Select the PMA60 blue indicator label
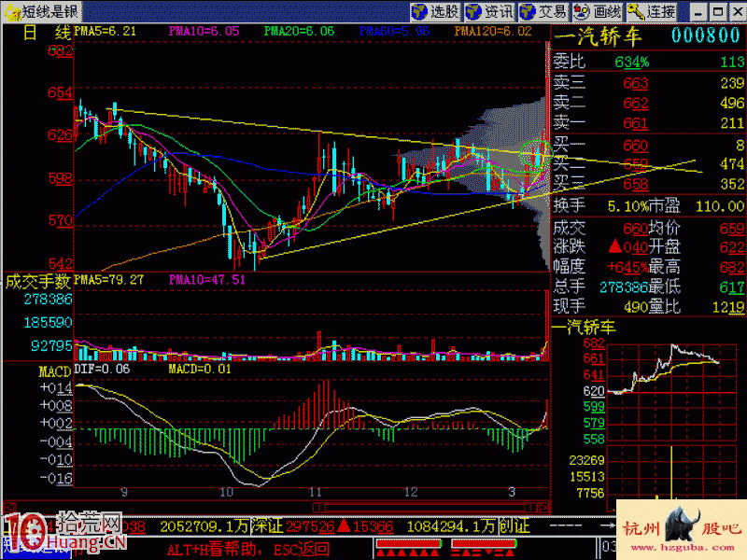Viewport: 747px width, 560px height. [x=394, y=32]
